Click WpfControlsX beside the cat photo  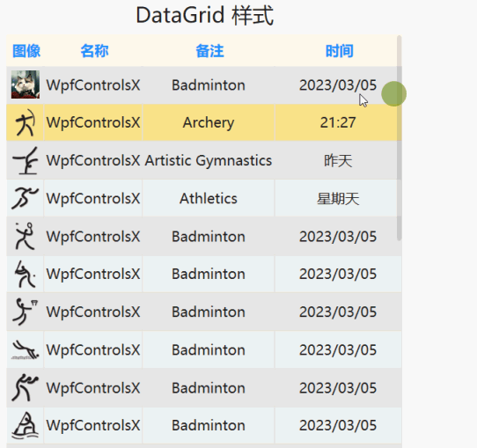coord(93,84)
